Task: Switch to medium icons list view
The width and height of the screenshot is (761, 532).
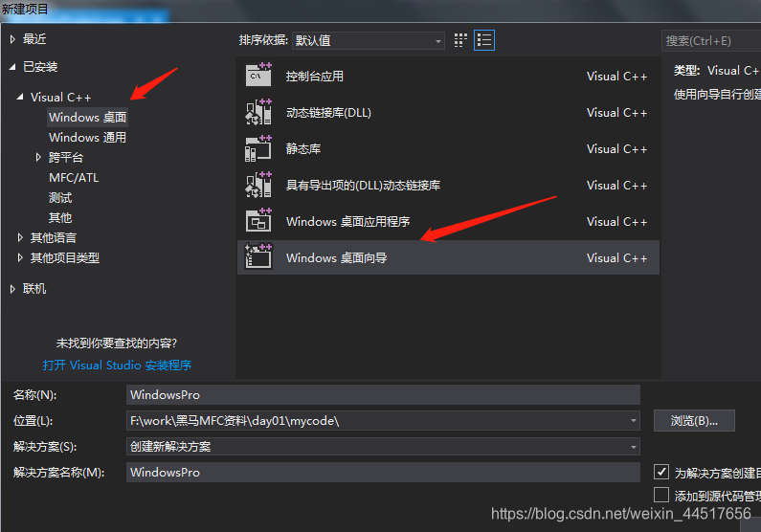Action: click(x=483, y=40)
